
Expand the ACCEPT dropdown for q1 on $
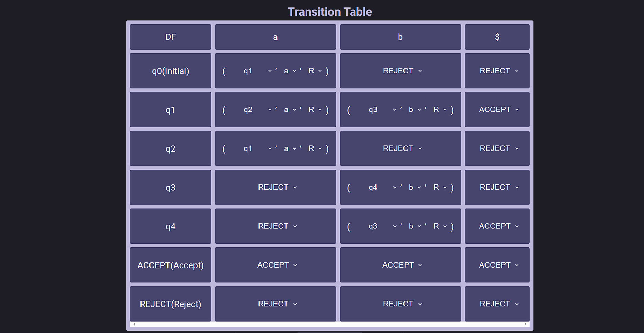[499, 110]
